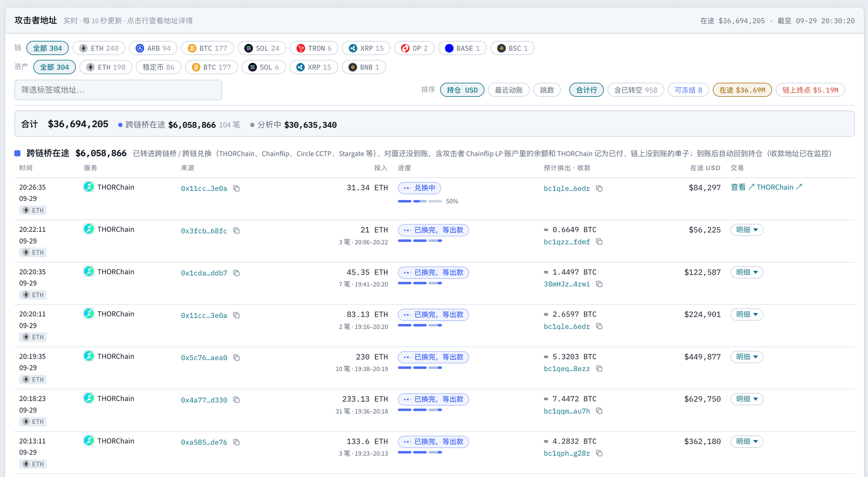Screen dimensions: 868x477
Task: Click ETH chain badge in 20:18:23 row
Action: 33,422
